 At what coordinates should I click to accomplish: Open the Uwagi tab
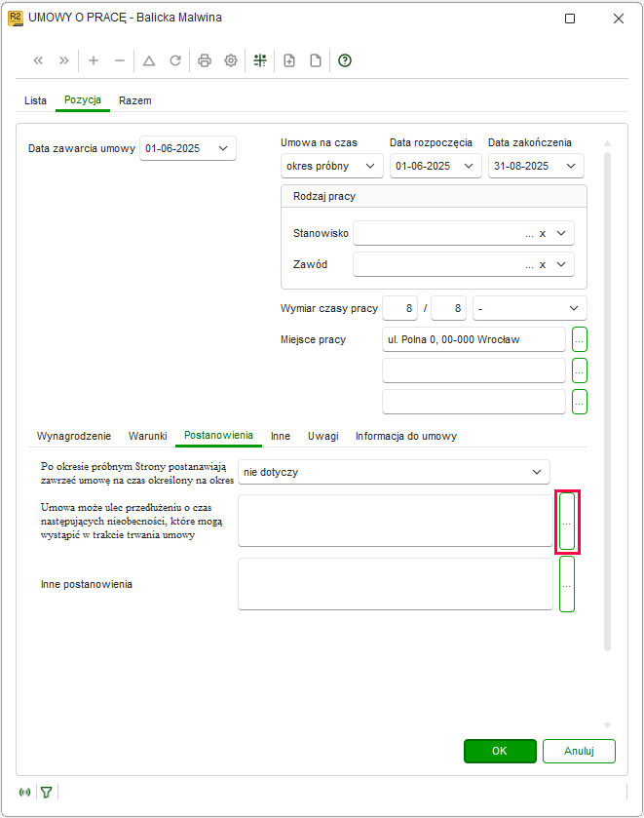click(x=322, y=436)
